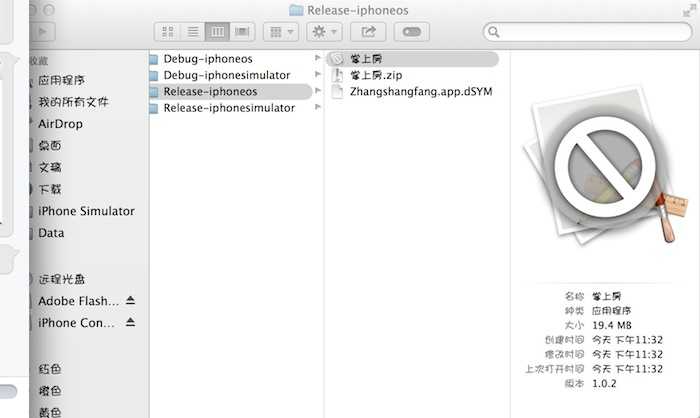This screenshot has width=700, height=418.
Task: Open iPhone Simulator in the sidebar
Action: tap(86, 211)
